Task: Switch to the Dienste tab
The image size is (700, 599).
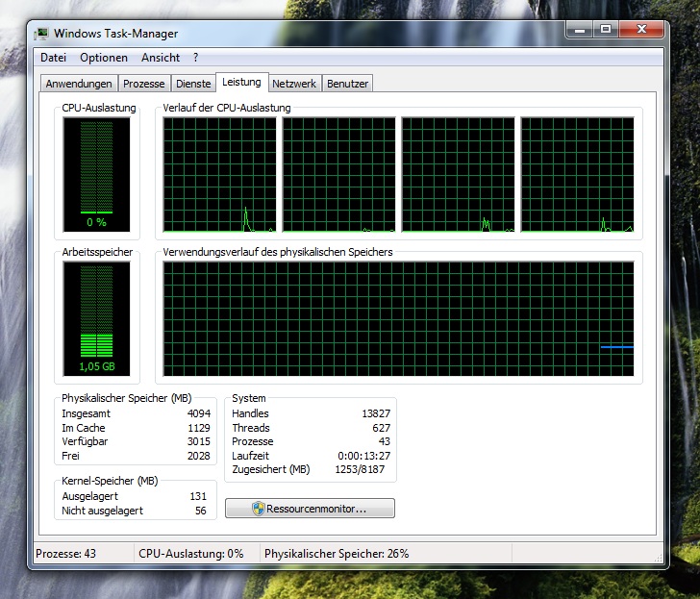Action: 193,84
